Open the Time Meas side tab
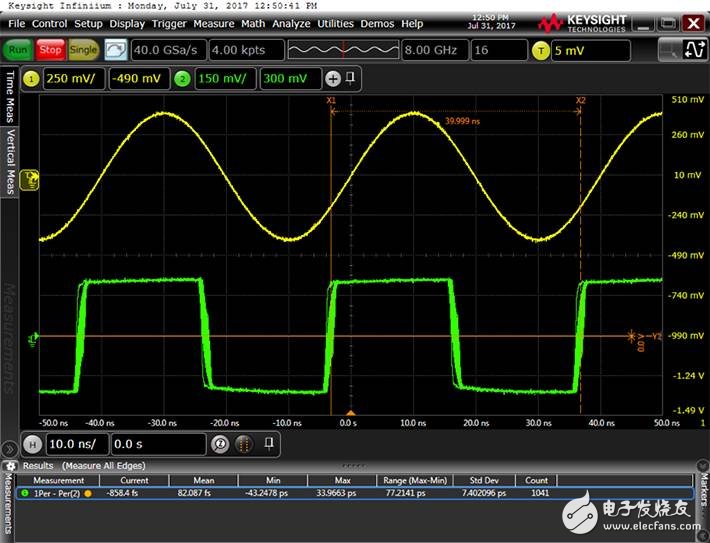 click(10, 96)
